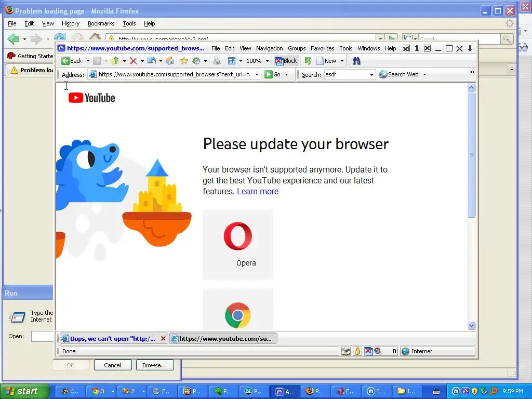Select the youtube.com/su... tab
Viewport: 532px width, 399px height.
pos(223,339)
